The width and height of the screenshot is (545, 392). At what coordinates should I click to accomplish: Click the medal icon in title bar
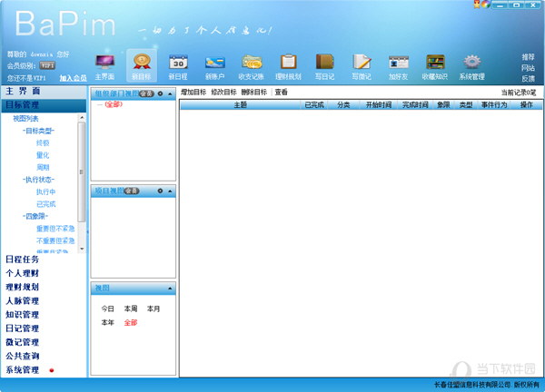click(477, 5)
